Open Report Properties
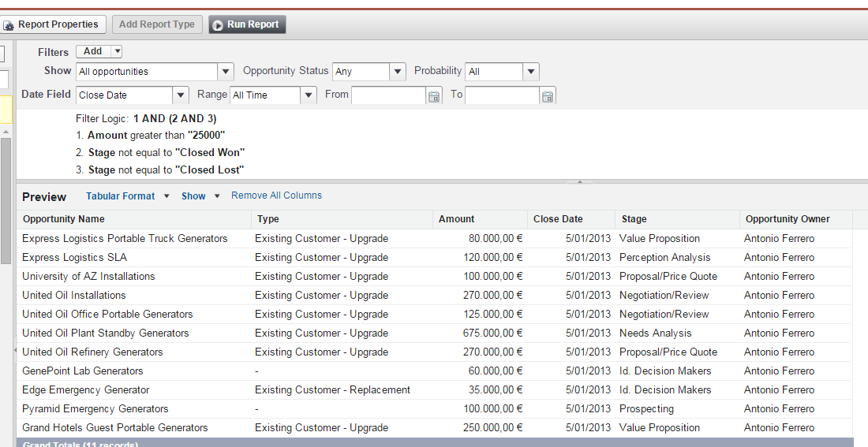The width and height of the screenshot is (868, 447). click(53, 24)
